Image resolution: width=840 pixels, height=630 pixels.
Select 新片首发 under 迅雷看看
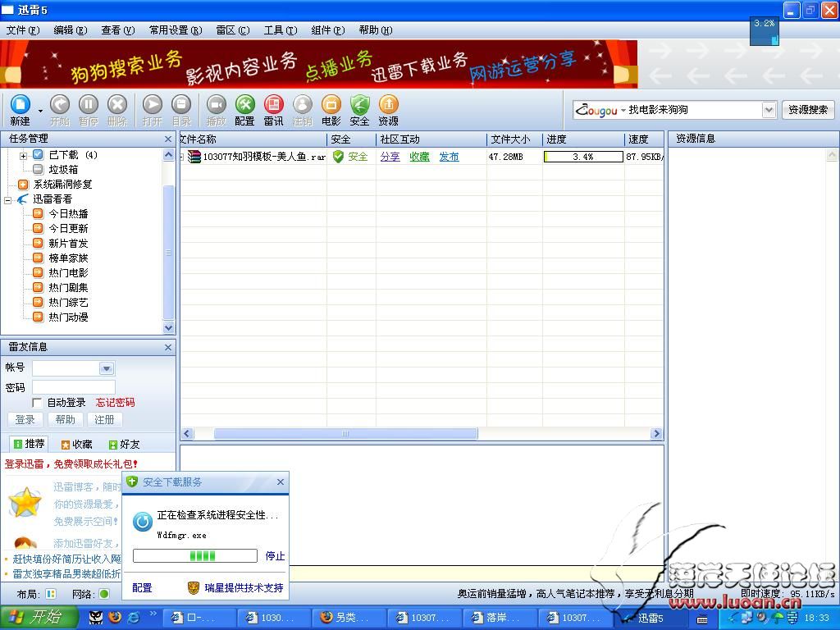(x=68, y=243)
